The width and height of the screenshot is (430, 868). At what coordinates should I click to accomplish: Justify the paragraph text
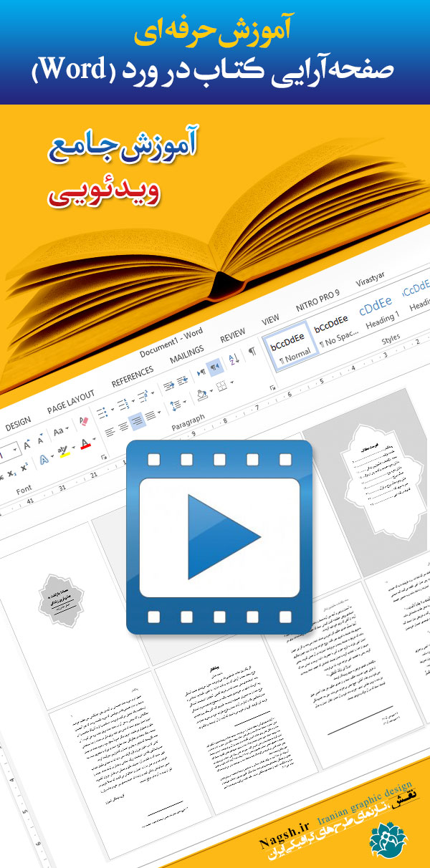click(150, 415)
